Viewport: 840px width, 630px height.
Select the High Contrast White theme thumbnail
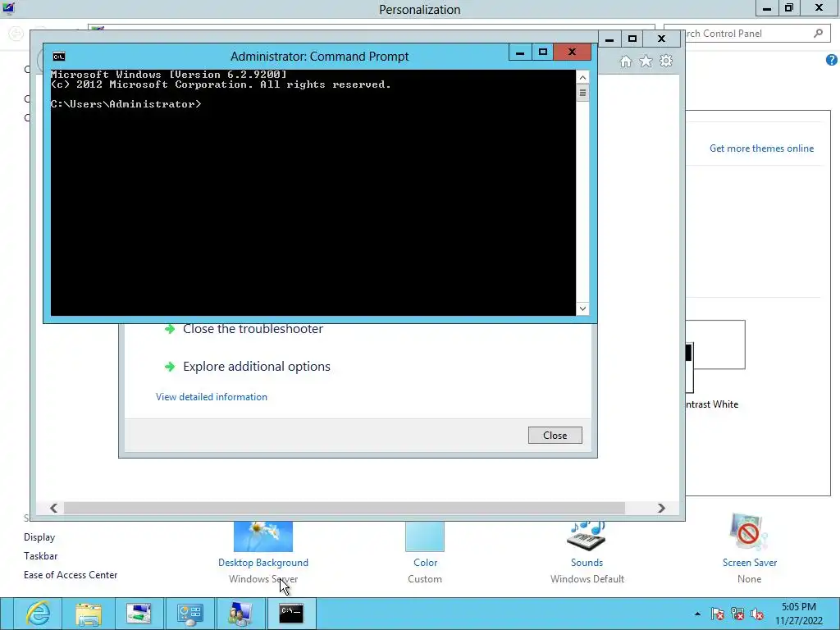(715, 356)
